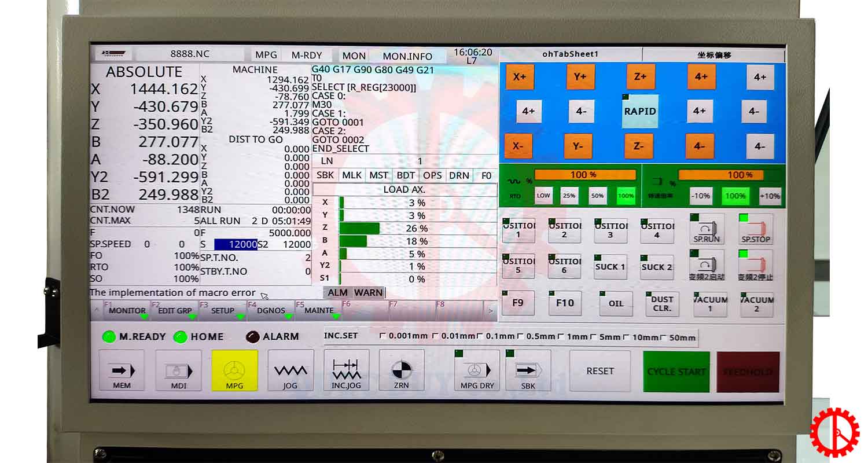Check the 0.001mm increment box
868x463 pixels.
pos(382,337)
